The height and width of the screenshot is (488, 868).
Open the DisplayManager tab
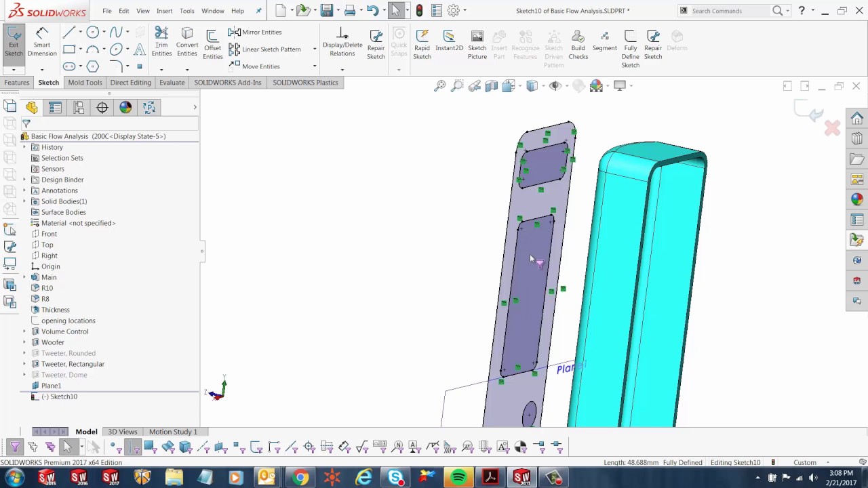[125, 107]
